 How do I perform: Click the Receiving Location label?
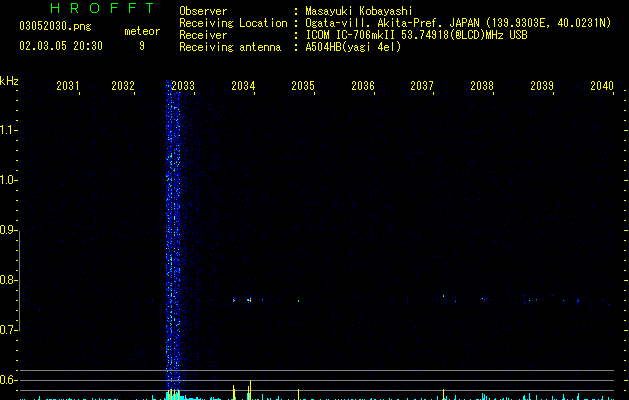tap(233, 23)
